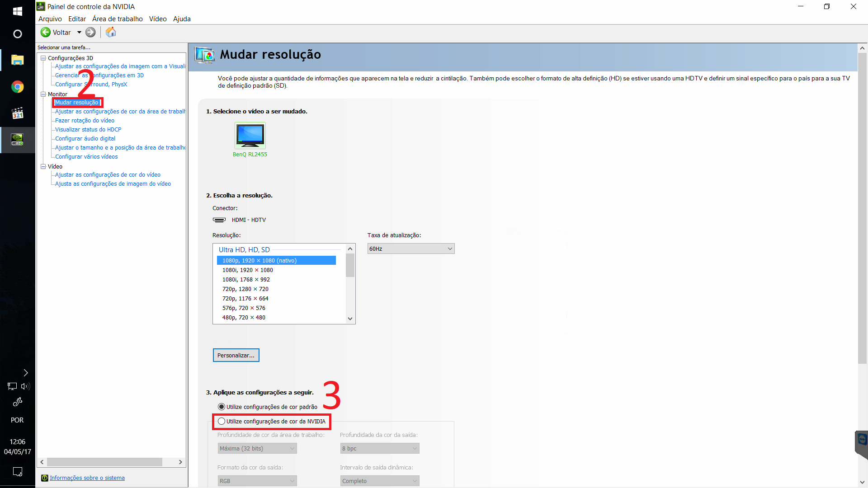Viewport: 868px width, 488px height.
Task: Open the RGB output color format dropdown
Action: (257, 481)
